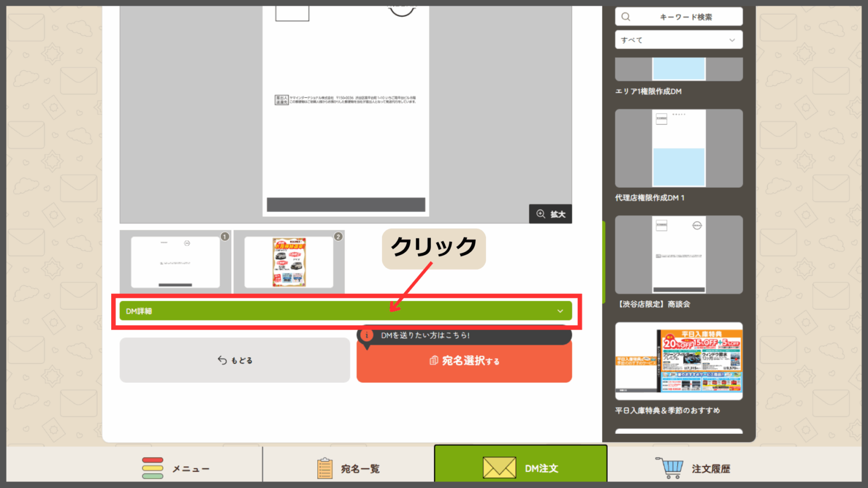Open the 注文履歴 tab
This screenshot has width=868, height=488.
[693, 468]
